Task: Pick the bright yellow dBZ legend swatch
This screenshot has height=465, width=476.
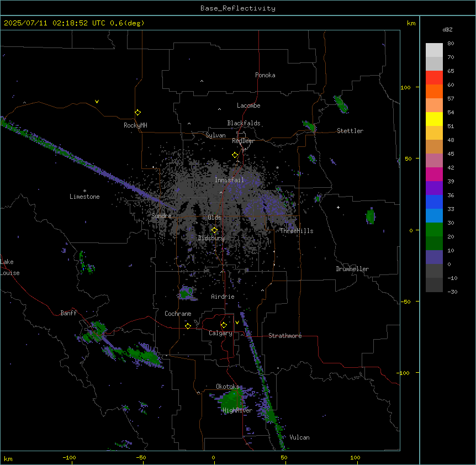Action: pyautogui.click(x=434, y=119)
